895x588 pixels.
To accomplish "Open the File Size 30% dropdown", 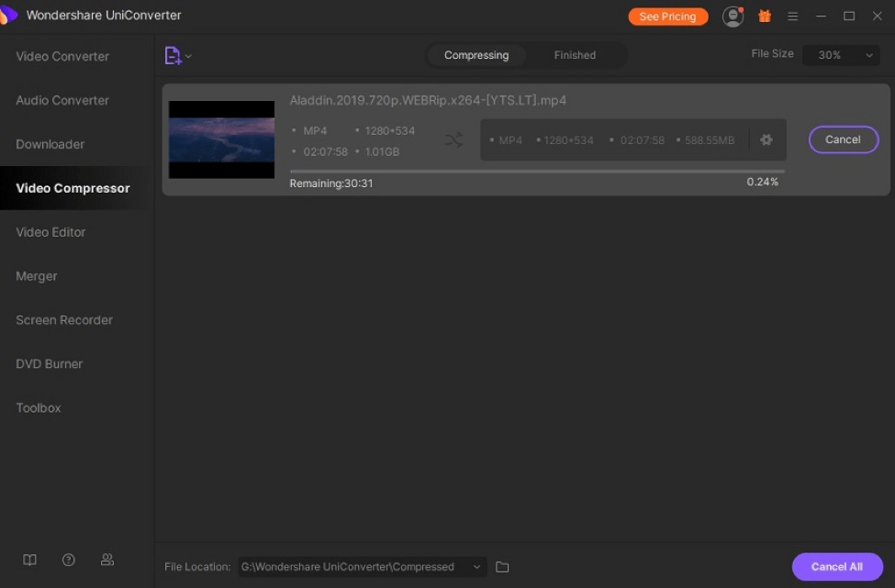I will pyautogui.click(x=841, y=55).
